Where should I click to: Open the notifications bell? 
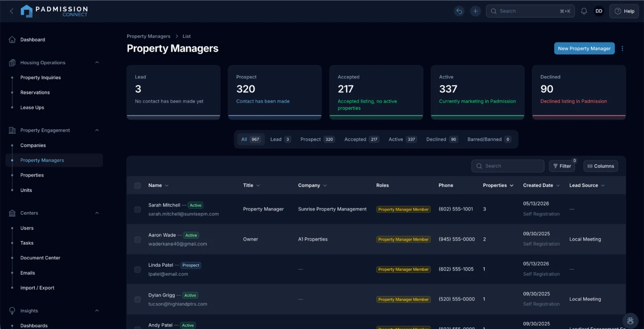point(584,11)
